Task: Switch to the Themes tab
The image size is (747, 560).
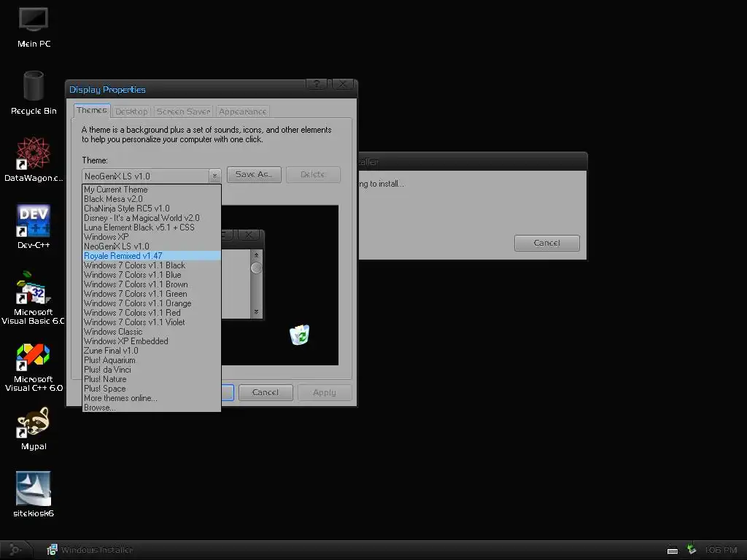Action: click(x=92, y=111)
